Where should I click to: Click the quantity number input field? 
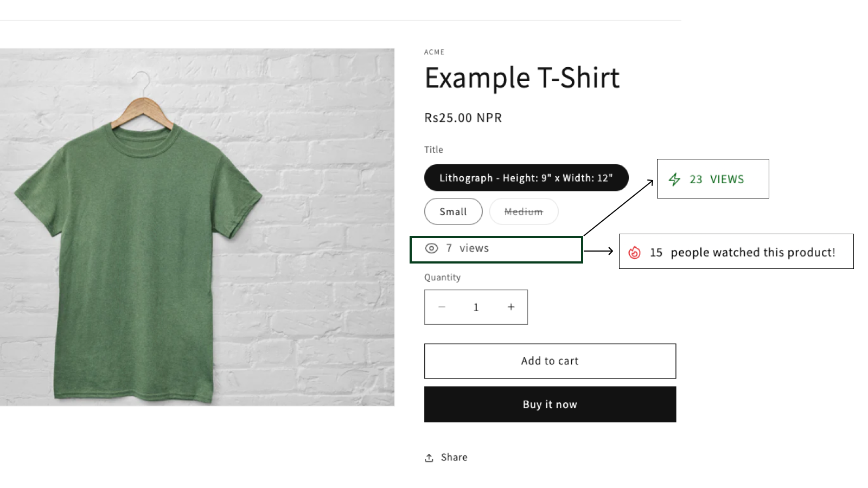click(476, 307)
